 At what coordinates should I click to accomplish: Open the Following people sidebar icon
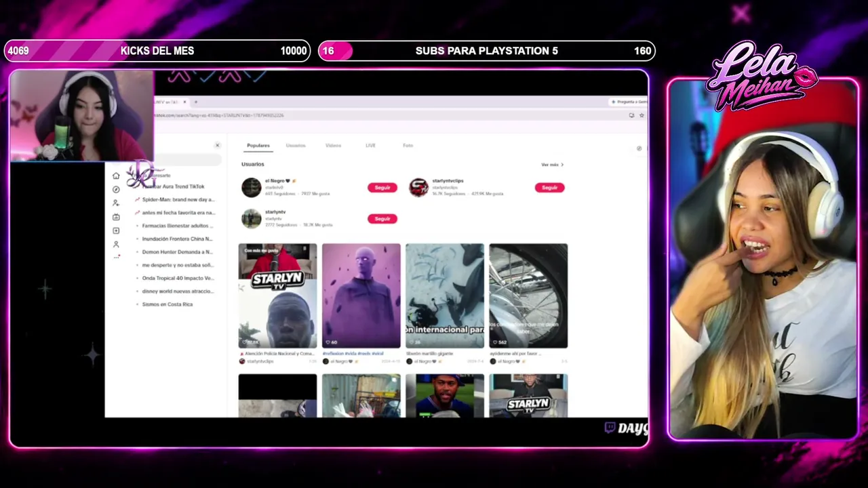(116, 203)
